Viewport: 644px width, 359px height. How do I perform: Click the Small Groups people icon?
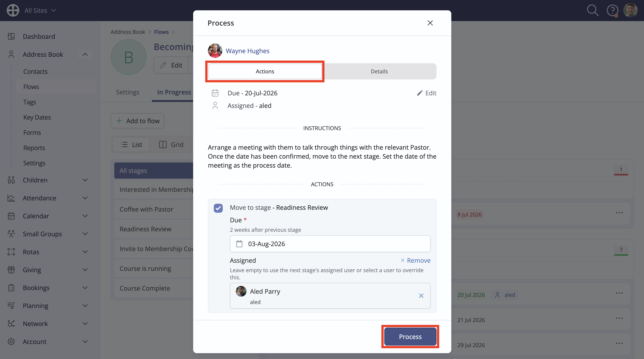tap(11, 234)
